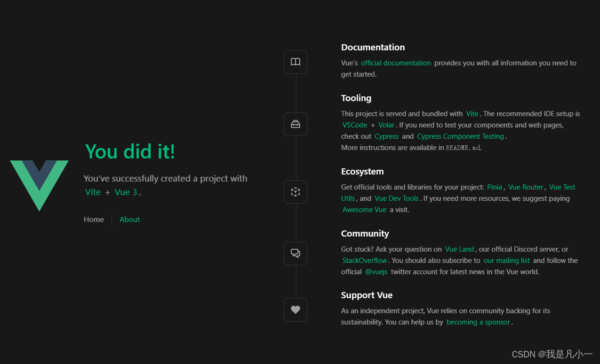Click the Vite link under Tooling
Screen dimensions: 600x364
click(x=472, y=113)
